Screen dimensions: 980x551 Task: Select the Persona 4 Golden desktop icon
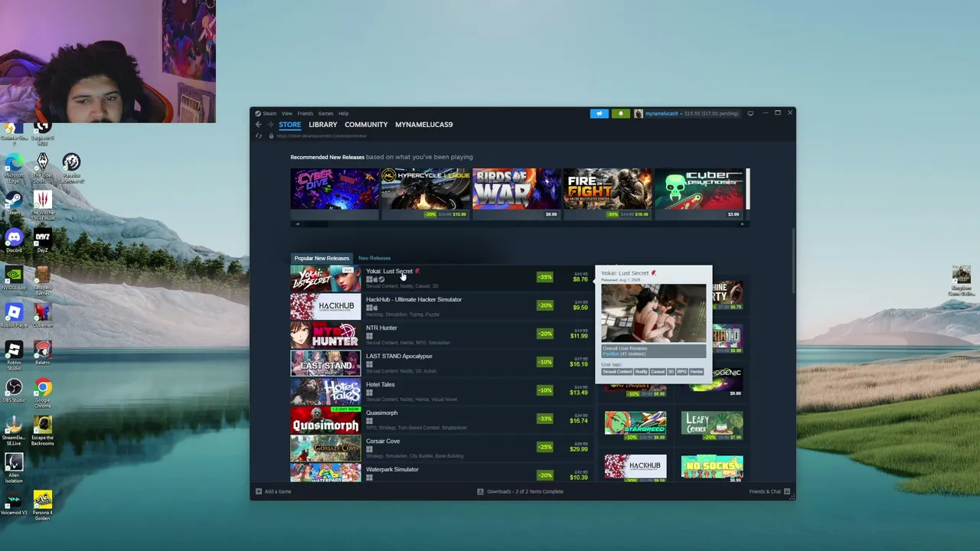point(42,506)
